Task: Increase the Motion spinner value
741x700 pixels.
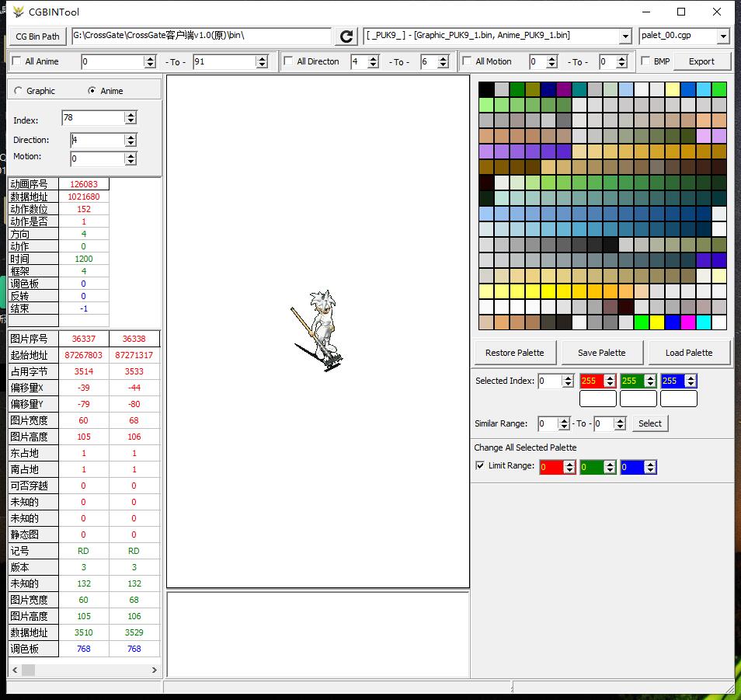Action: [130, 155]
